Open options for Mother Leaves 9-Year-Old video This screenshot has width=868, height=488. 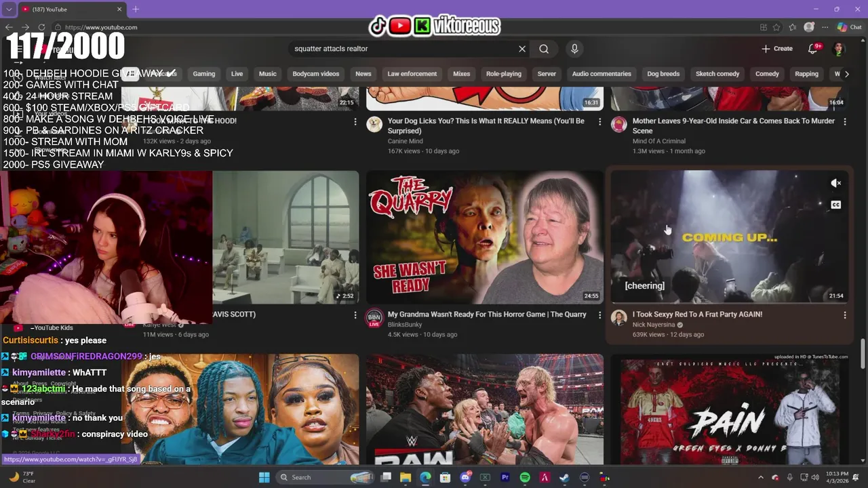[x=845, y=121]
